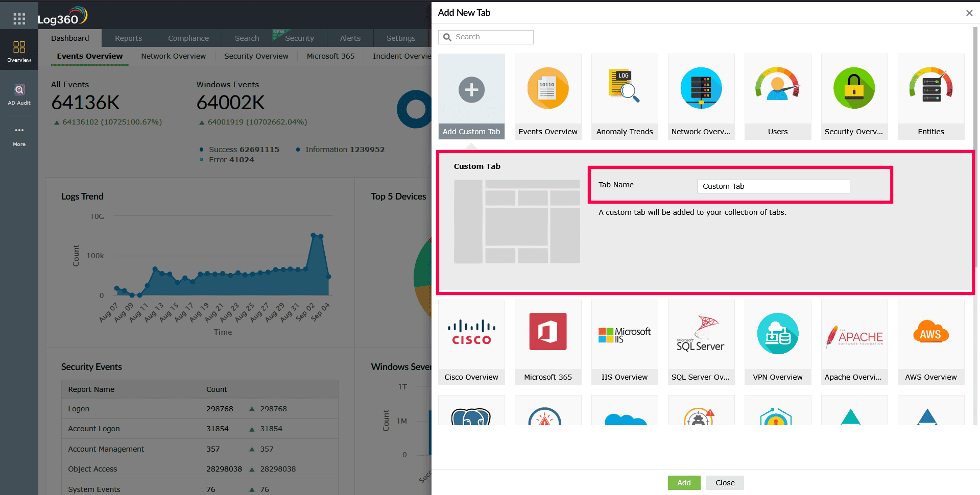Click the Logs Trend chart title
The width and height of the screenshot is (980, 495).
(x=82, y=196)
